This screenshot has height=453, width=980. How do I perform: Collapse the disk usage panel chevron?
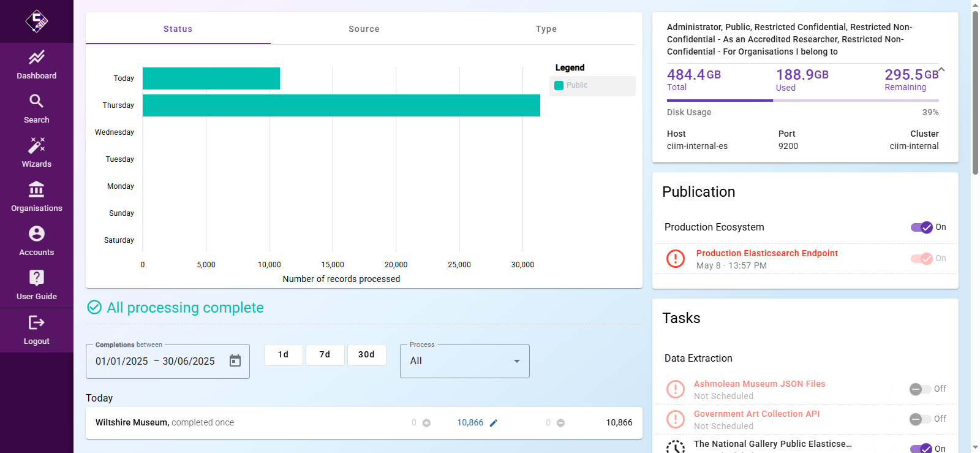(941, 70)
